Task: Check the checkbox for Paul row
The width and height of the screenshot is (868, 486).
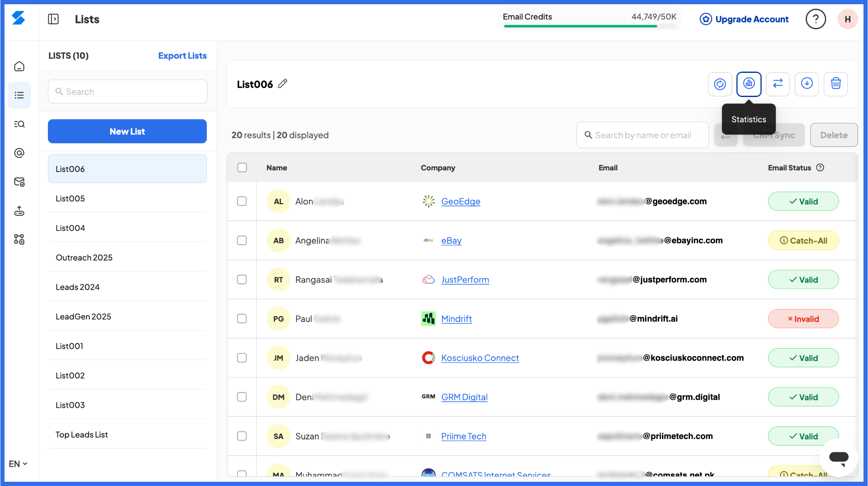Action: [x=242, y=319]
